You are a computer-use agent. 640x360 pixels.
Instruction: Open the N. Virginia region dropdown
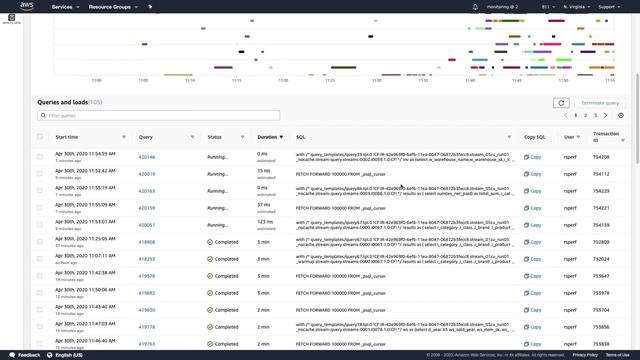(576, 7)
